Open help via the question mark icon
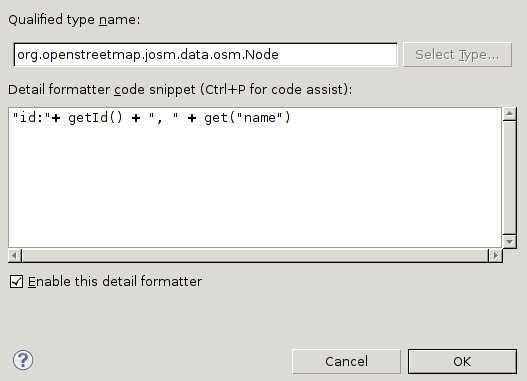527x381 pixels. point(23,360)
